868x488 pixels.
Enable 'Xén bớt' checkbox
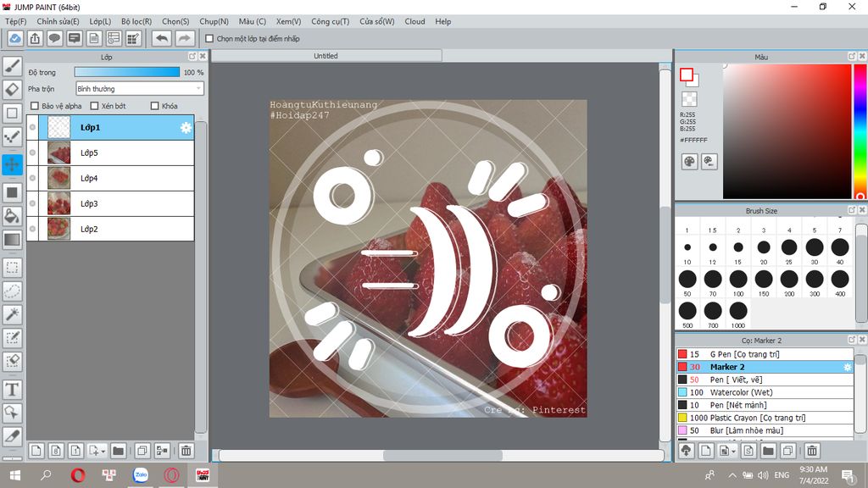[94, 106]
